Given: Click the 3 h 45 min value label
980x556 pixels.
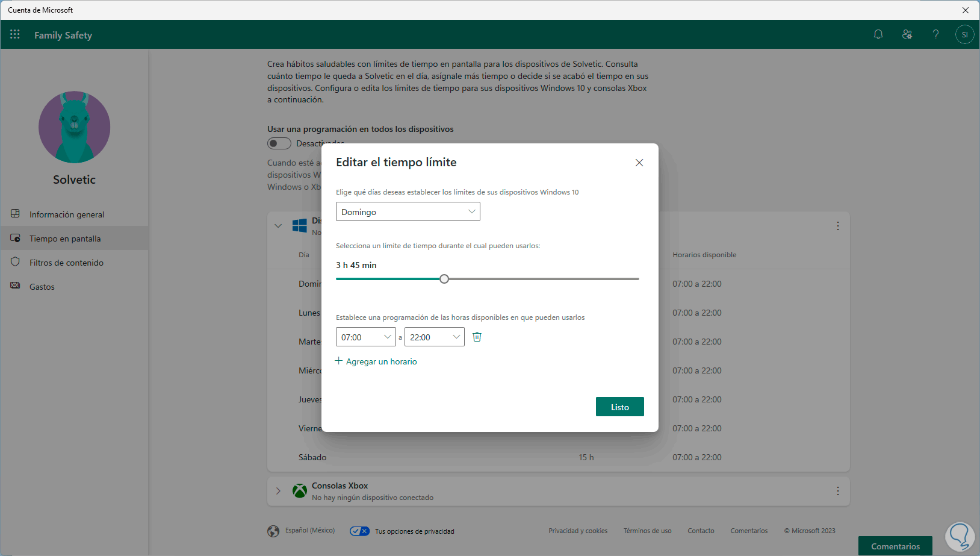Looking at the screenshot, I should click(x=356, y=265).
